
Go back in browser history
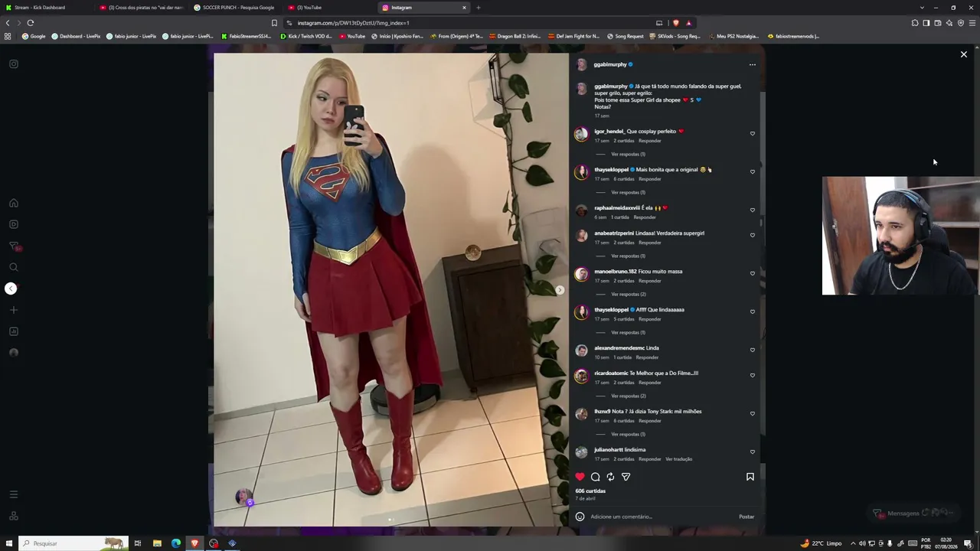(x=8, y=23)
